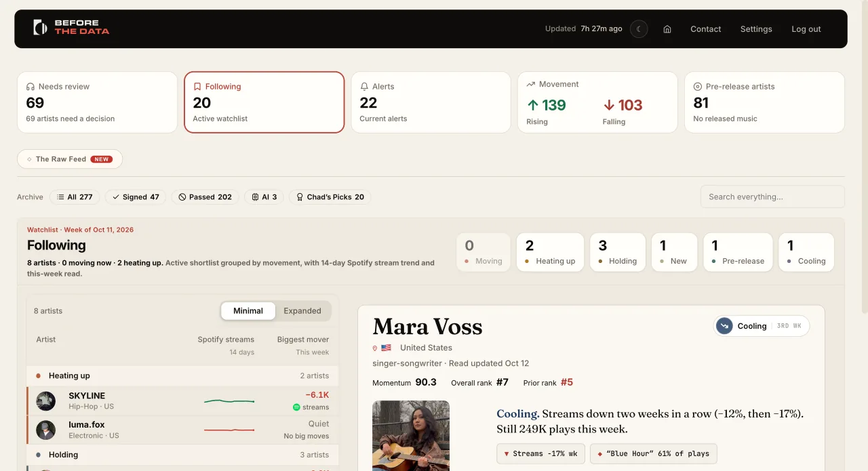Viewport: 868px width, 471px height.
Task: Click the downward trend icon in Cooling badge
Action: (x=725, y=326)
